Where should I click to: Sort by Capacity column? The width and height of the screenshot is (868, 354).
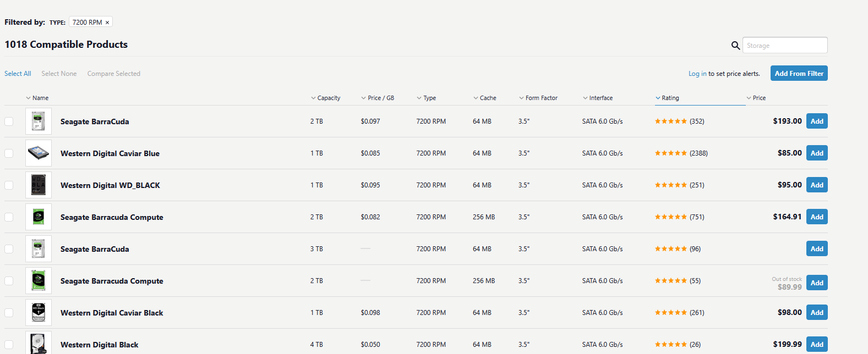(326, 98)
